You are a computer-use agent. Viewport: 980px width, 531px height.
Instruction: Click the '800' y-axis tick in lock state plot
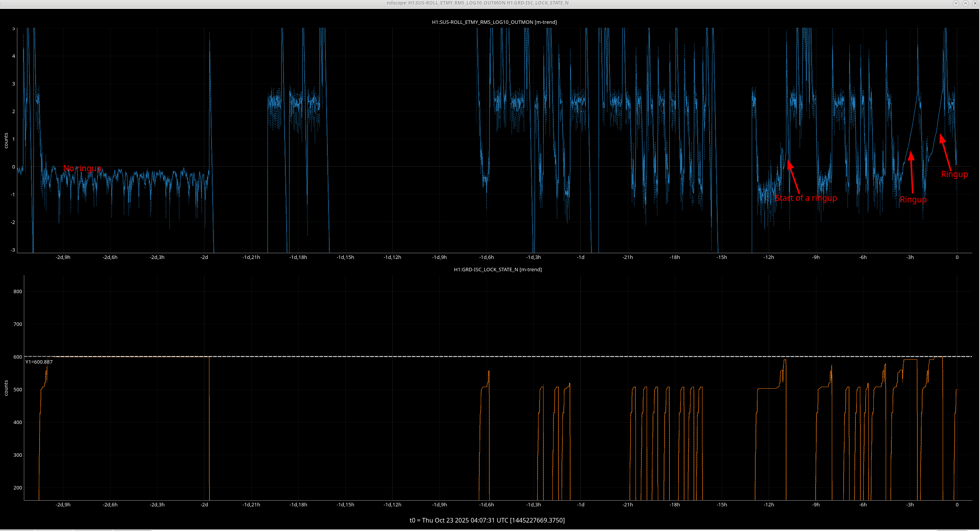click(18, 291)
